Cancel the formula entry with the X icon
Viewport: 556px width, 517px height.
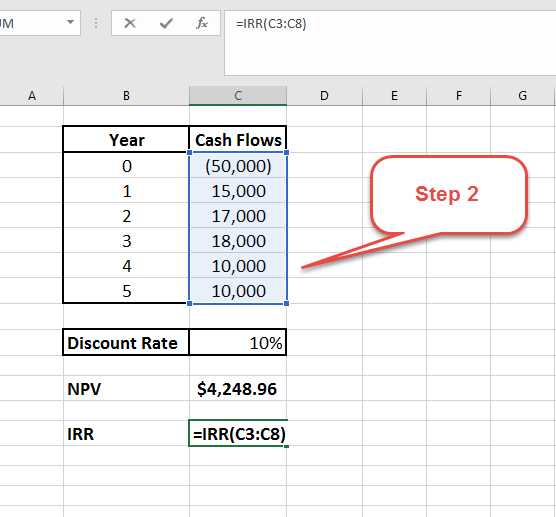click(130, 23)
